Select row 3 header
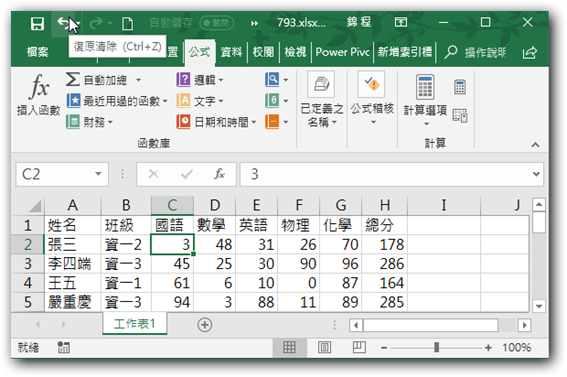This screenshot has width=567, height=377. tap(27, 264)
